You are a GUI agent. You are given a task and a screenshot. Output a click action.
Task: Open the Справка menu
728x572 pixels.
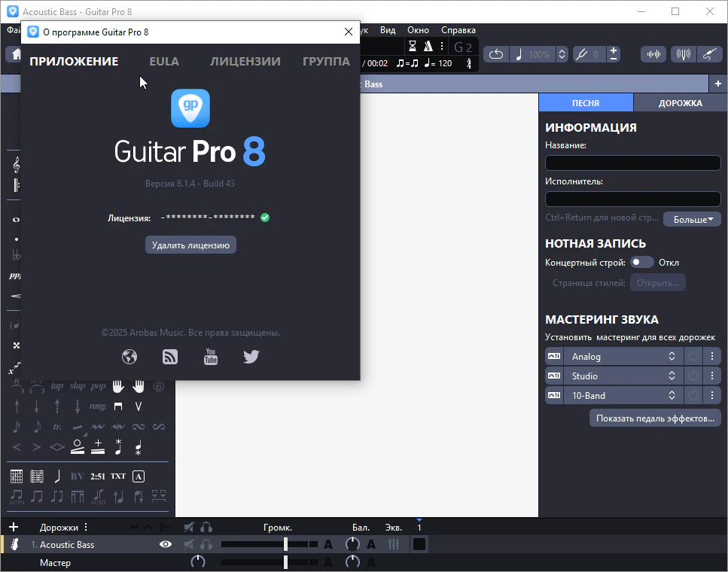[458, 30]
